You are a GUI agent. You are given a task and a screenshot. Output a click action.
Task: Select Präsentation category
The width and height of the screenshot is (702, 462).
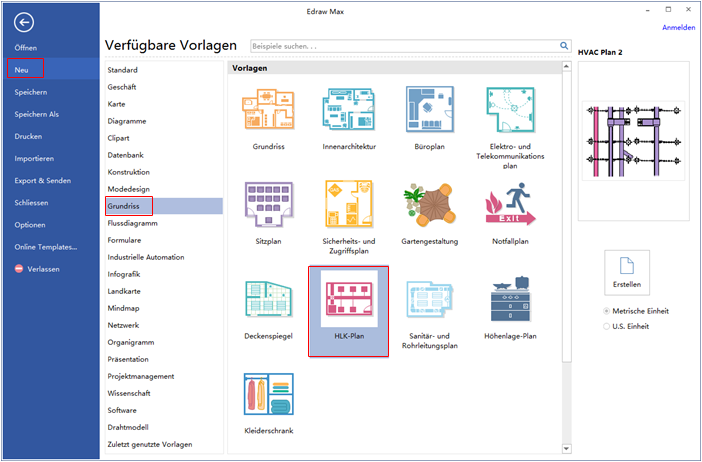128,359
